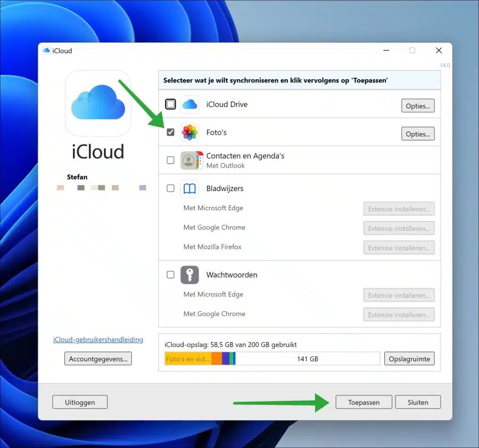Click 'Met Mozilla Firefox' label
Viewport: 479px width, 448px height.
pos(212,247)
